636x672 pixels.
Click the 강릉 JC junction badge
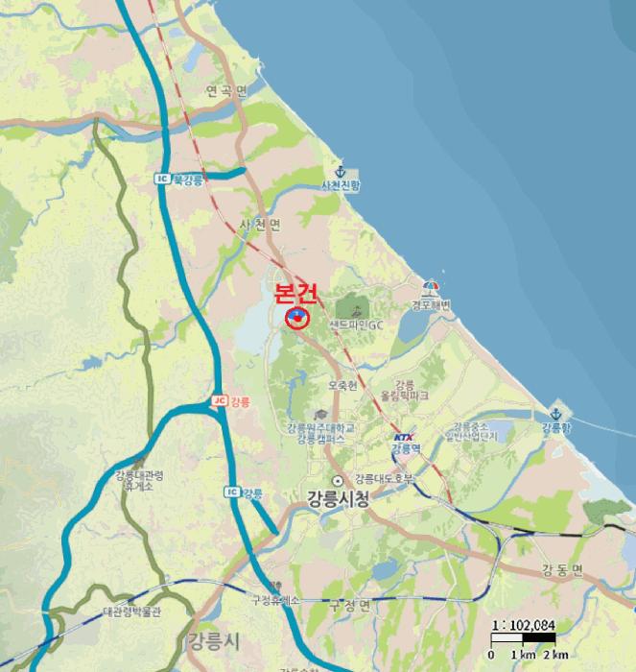tap(220, 400)
